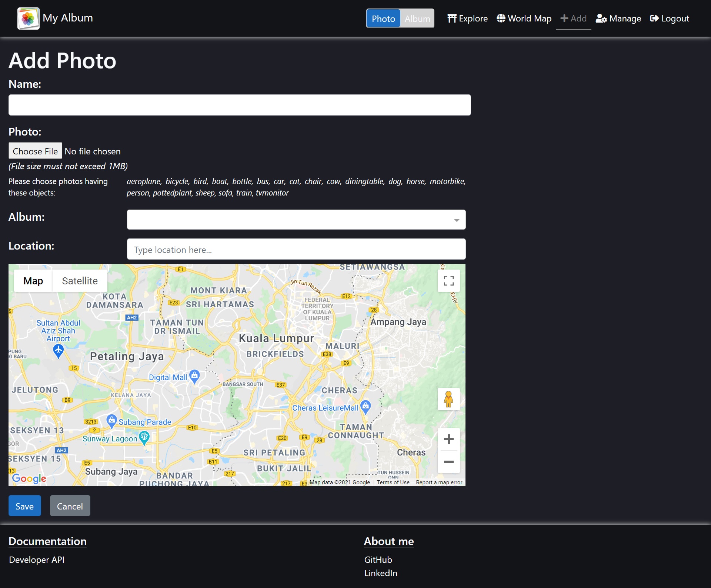Viewport: 711px width, 588px height.
Task: Zoom in the map with plus
Action: [448, 439]
